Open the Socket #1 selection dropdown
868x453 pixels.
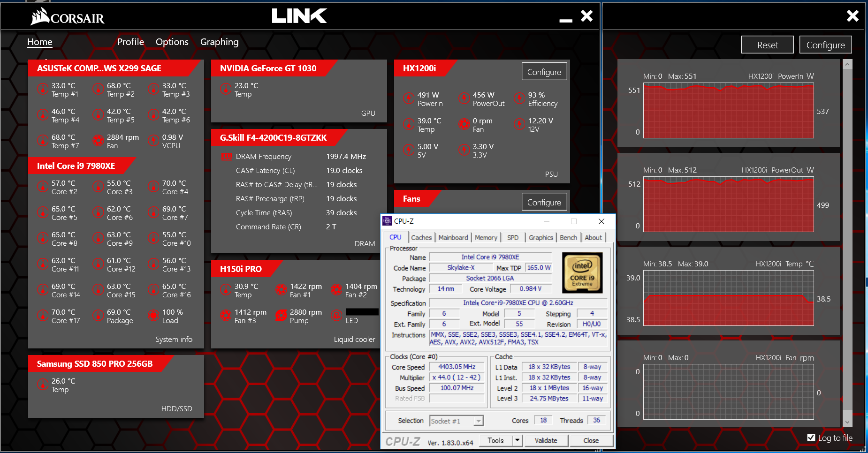(x=457, y=421)
